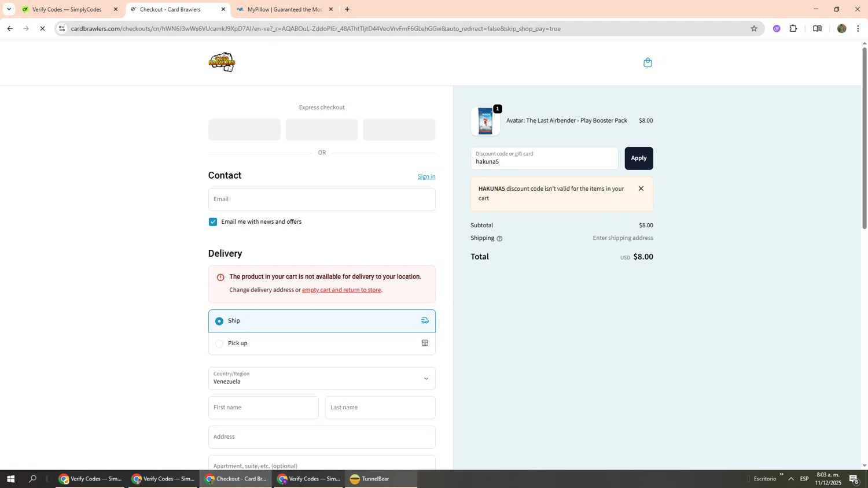This screenshot has width=868, height=488.
Task: Click the ESP language indicator
Action: 804,479
